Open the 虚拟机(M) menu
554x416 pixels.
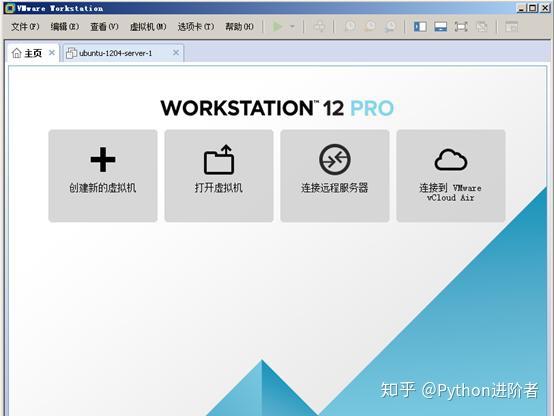(148, 27)
